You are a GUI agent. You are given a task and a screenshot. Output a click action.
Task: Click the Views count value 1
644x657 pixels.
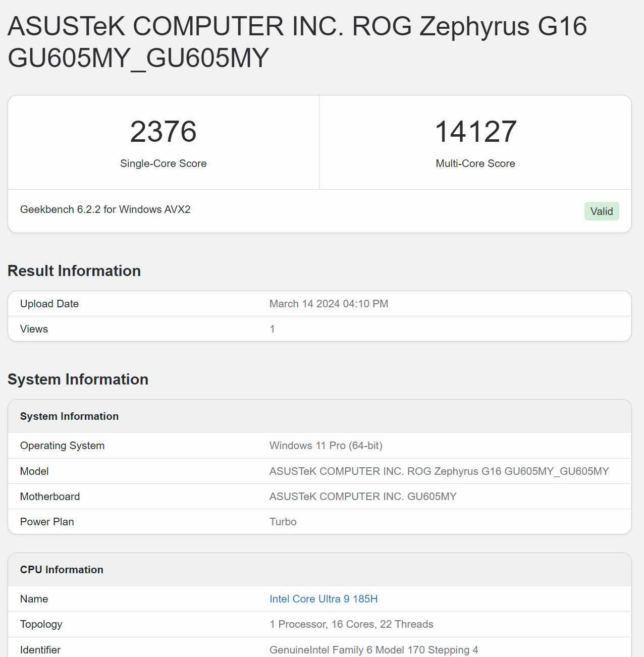[x=272, y=329]
